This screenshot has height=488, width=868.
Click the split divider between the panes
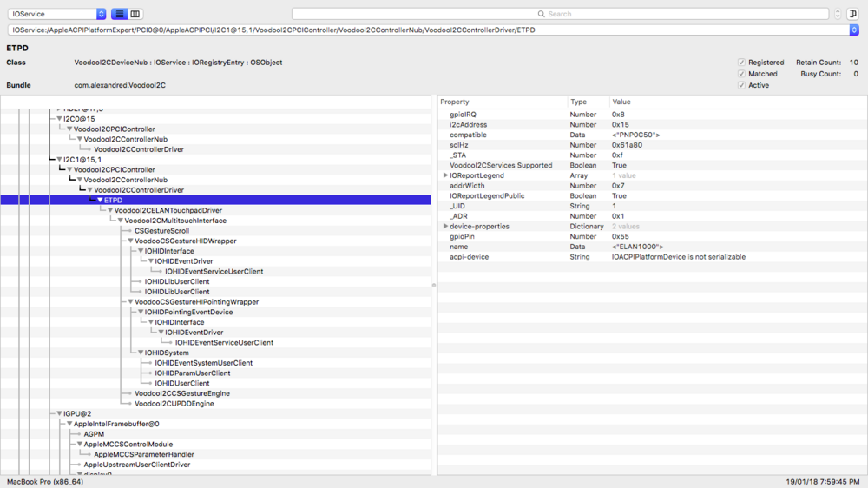(x=434, y=285)
